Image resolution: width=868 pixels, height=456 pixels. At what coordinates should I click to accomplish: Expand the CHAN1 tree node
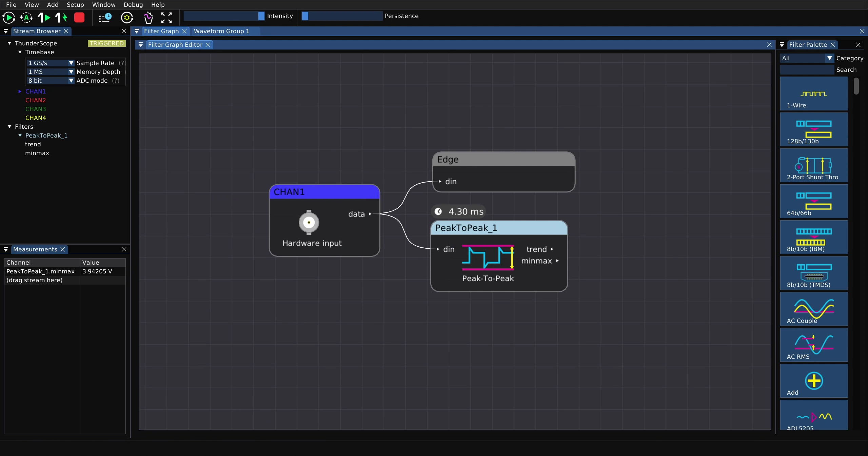coord(20,91)
